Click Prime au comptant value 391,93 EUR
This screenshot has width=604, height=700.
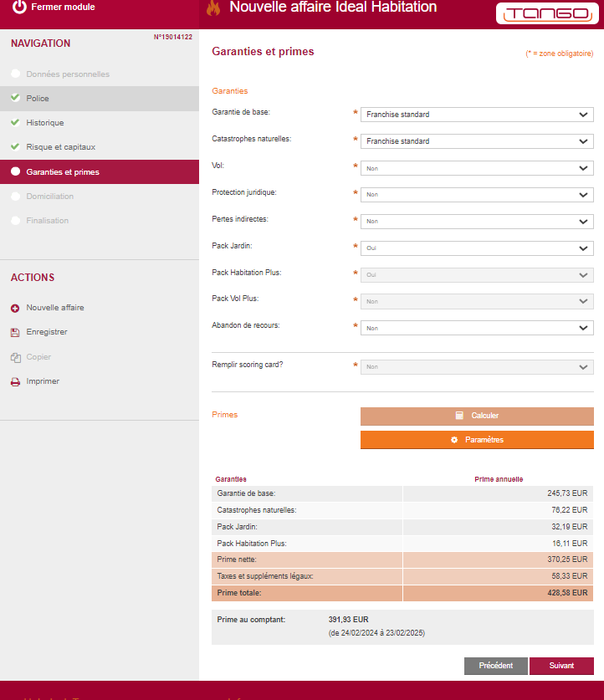tap(349, 620)
